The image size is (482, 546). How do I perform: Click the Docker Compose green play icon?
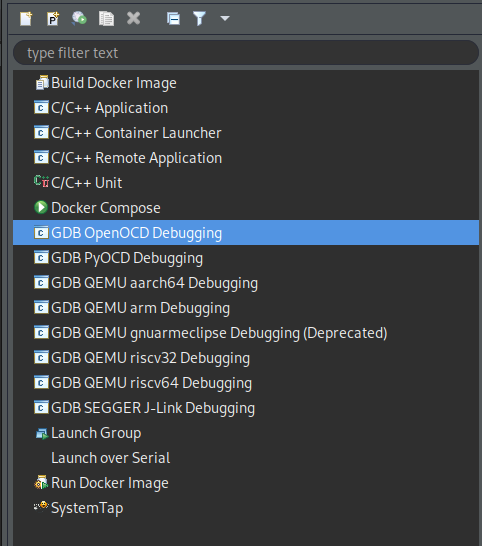point(41,208)
